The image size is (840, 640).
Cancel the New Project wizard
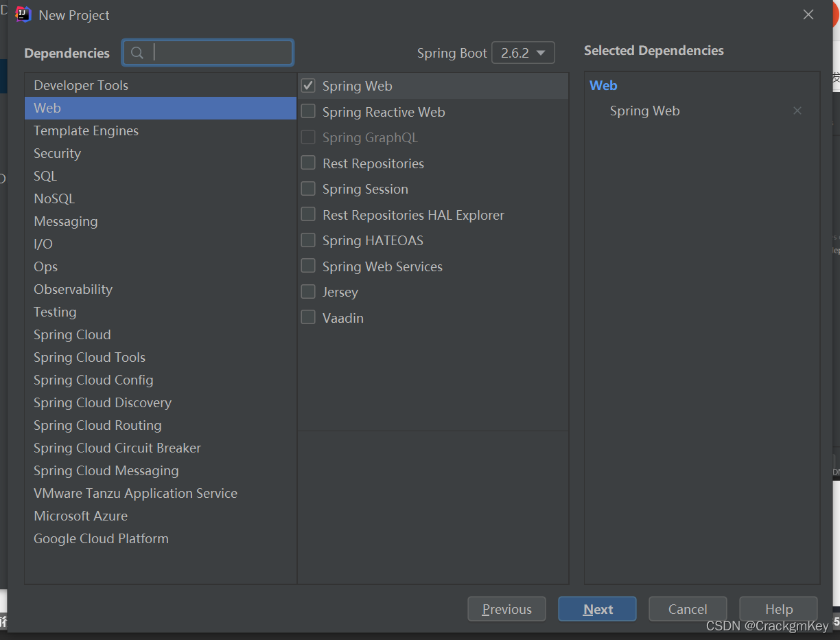click(x=688, y=609)
